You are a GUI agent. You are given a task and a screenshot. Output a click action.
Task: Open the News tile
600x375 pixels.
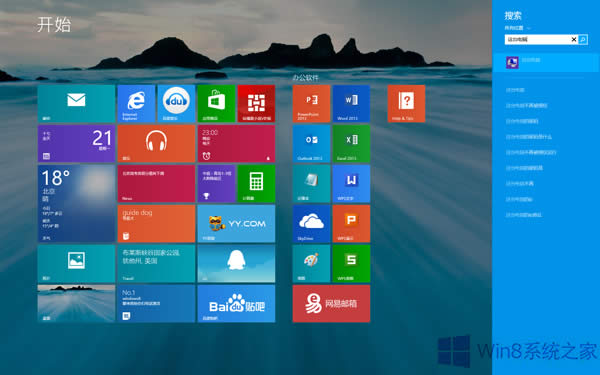[x=156, y=183]
